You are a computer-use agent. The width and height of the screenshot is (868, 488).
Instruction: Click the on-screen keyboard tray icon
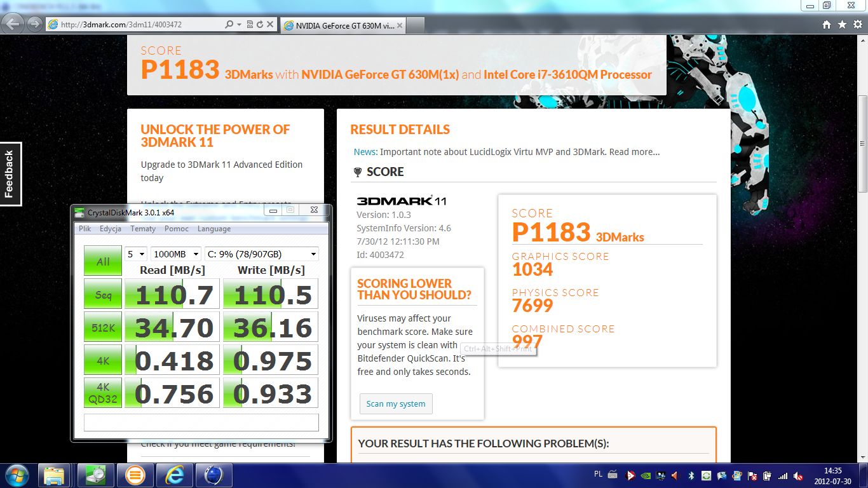612,475
